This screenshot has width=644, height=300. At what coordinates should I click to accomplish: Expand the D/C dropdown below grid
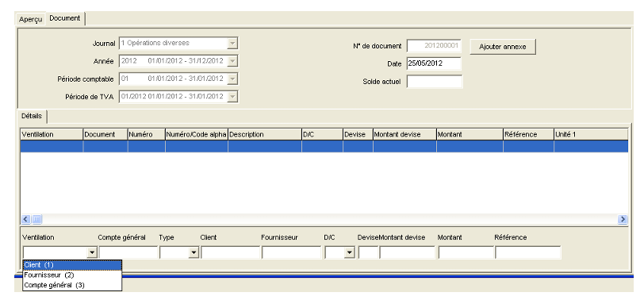pyautogui.click(x=350, y=252)
